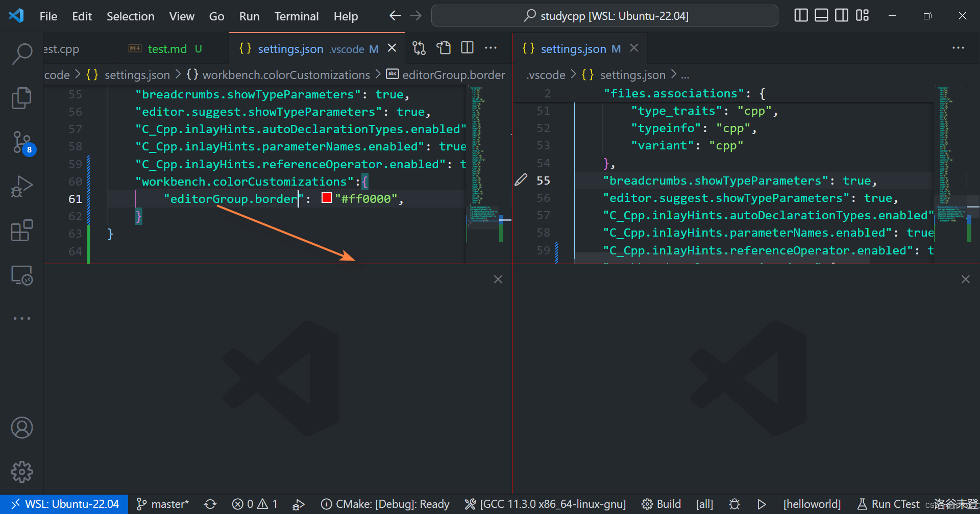The height and width of the screenshot is (514, 980).
Task: Go forward with the right arrow
Action: [416, 16]
